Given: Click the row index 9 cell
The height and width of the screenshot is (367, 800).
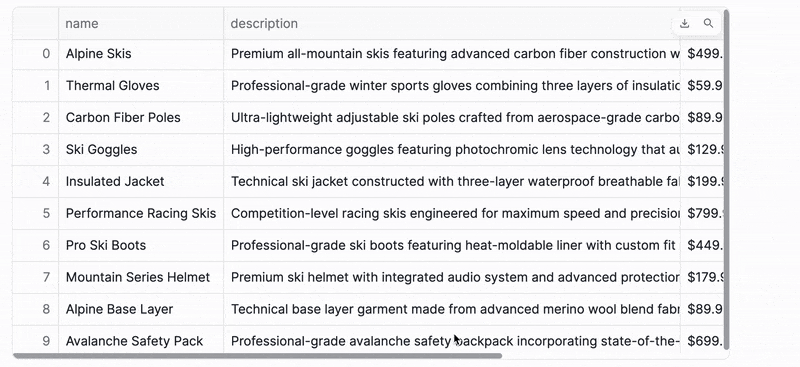Looking at the screenshot, I should (x=36, y=339).
